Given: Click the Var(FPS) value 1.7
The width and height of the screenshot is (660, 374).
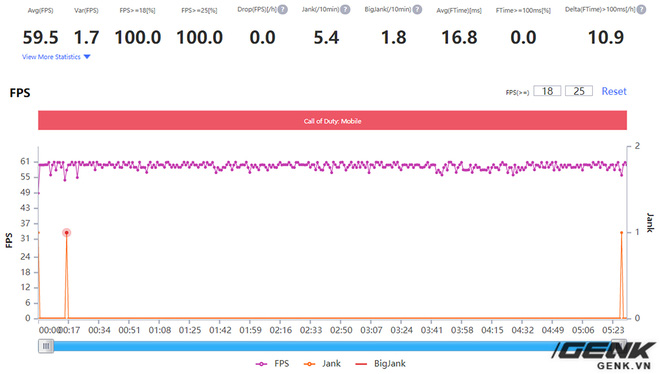Looking at the screenshot, I should [86, 37].
